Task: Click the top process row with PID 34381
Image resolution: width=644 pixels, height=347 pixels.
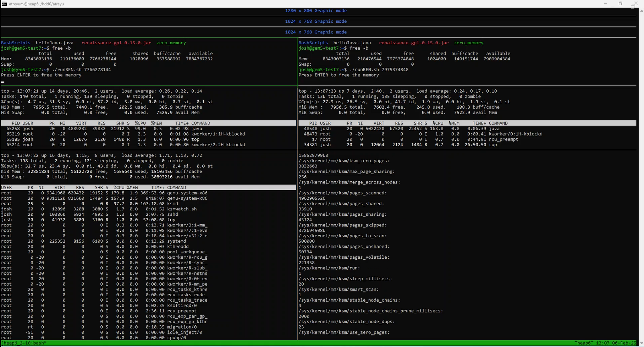Action: coord(467,145)
